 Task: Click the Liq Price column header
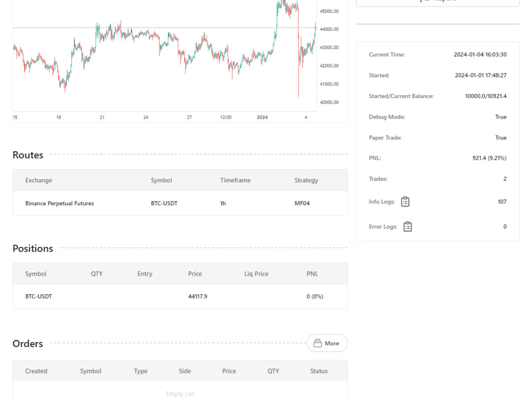click(x=256, y=274)
